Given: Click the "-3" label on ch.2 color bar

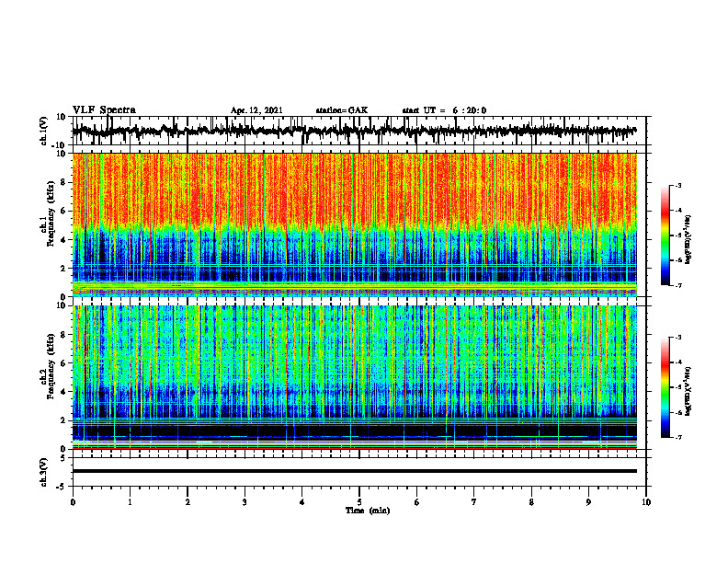Looking at the screenshot, I should (677, 338).
